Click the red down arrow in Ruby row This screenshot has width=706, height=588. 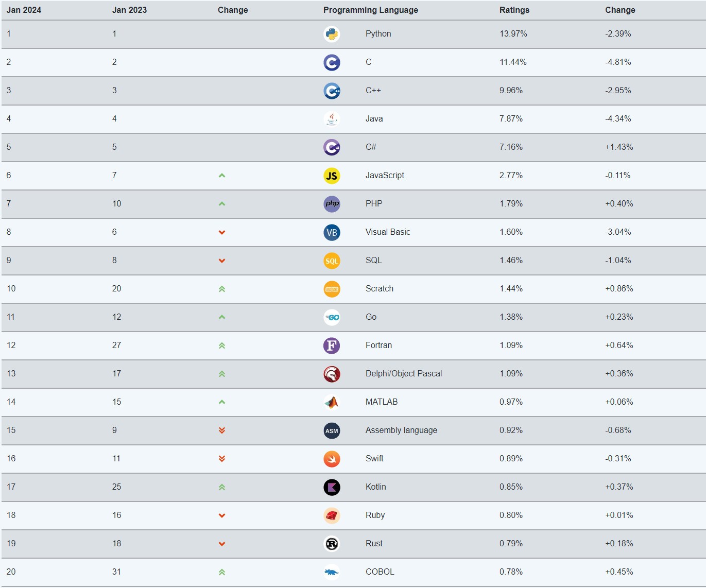coord(222,515)
